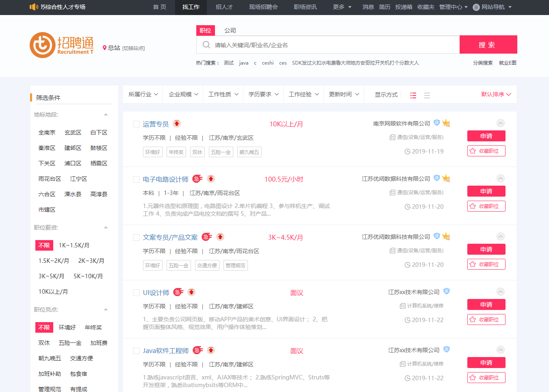This screenshot has width=549, height=392.
Task: Switch to the 公司 search tab
Action: [x=230, y=30]
